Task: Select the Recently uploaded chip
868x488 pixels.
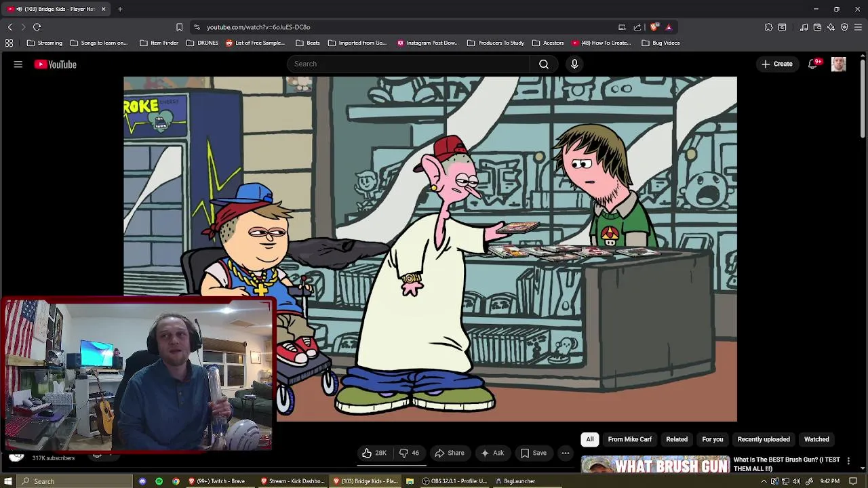Action: tap(764, 439)
